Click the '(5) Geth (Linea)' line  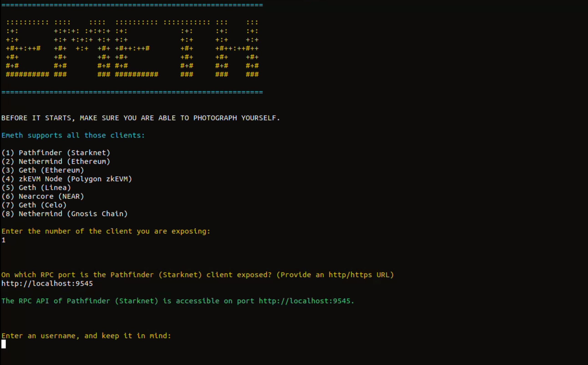36,187
